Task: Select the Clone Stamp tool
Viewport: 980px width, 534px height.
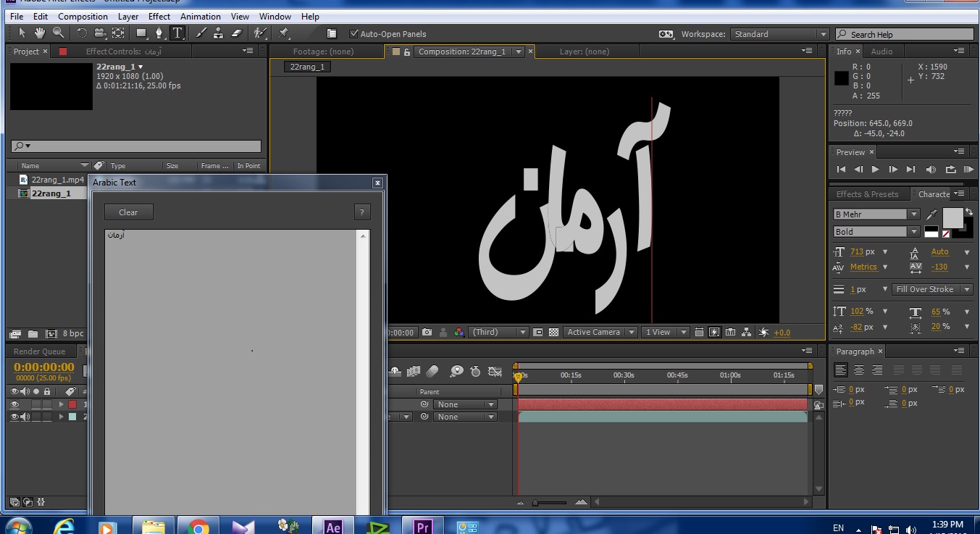Action: point(219,33)
